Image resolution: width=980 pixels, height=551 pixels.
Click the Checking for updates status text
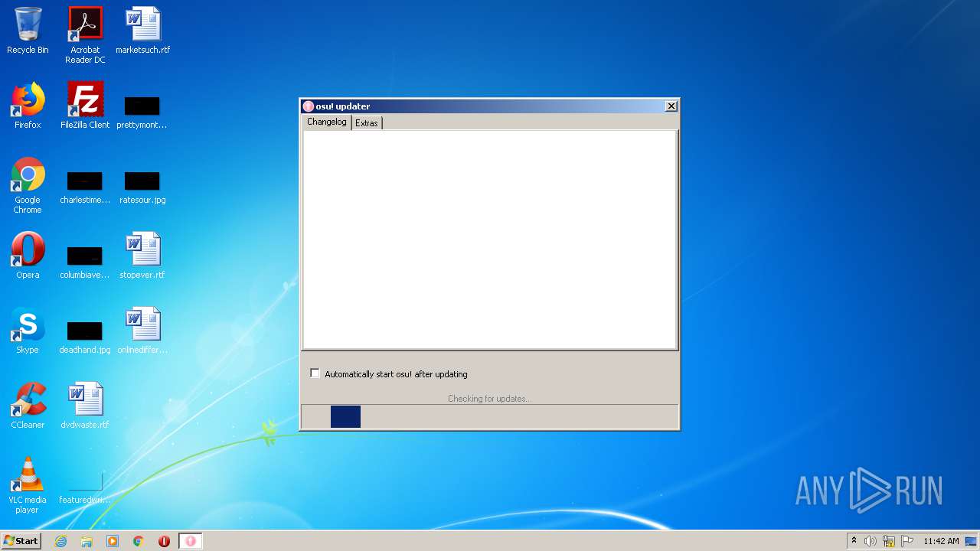(489, 399)
